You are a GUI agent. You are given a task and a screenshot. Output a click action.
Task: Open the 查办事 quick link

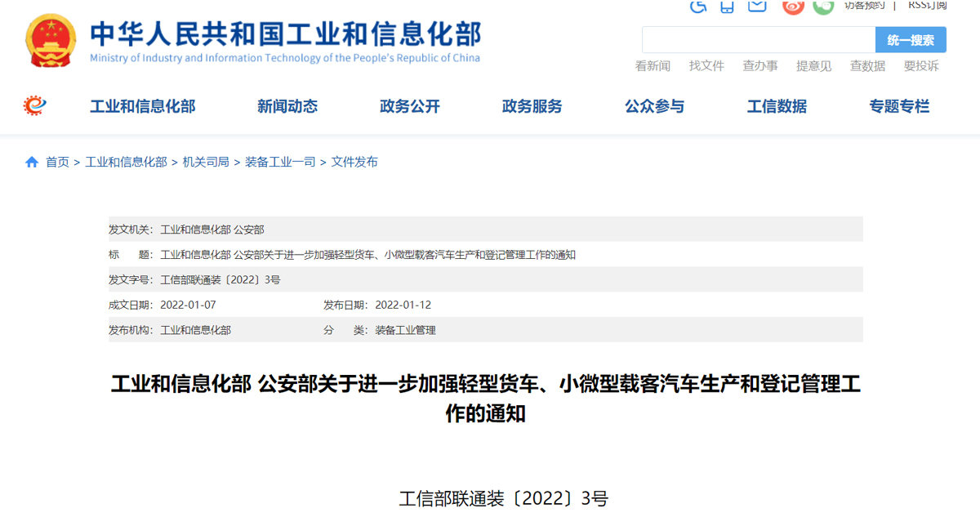tap(760, 66)
